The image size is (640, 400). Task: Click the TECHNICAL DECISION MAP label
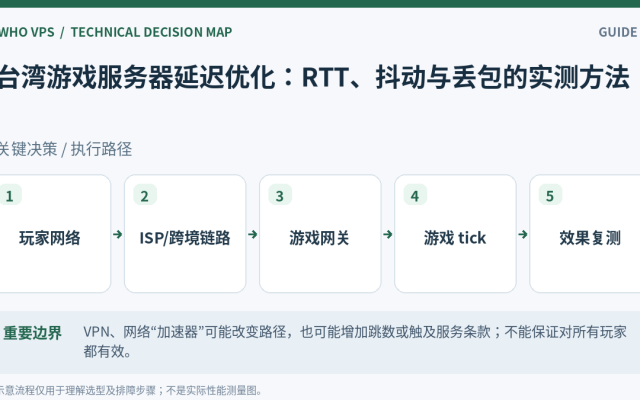151,32
